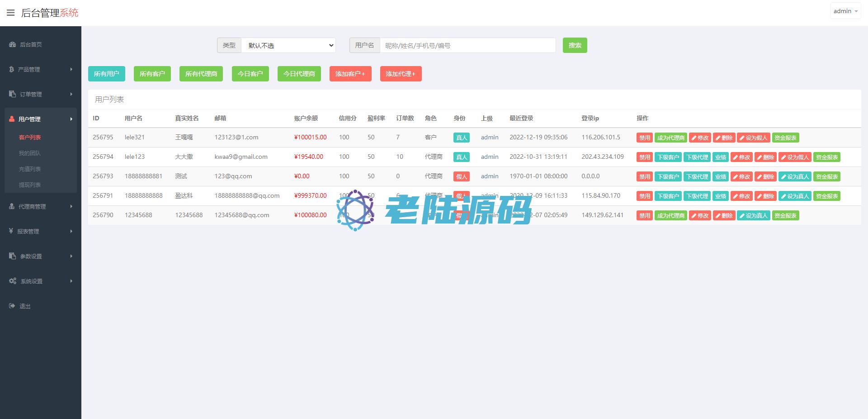
Task: Click the hamburger menu icon in header
Action: point(10,13)
